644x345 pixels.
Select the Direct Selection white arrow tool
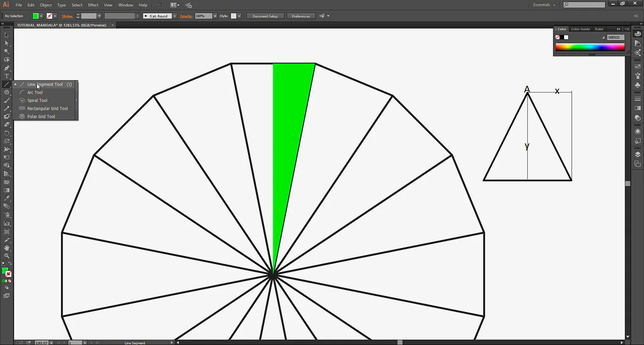tap(6, 43)
